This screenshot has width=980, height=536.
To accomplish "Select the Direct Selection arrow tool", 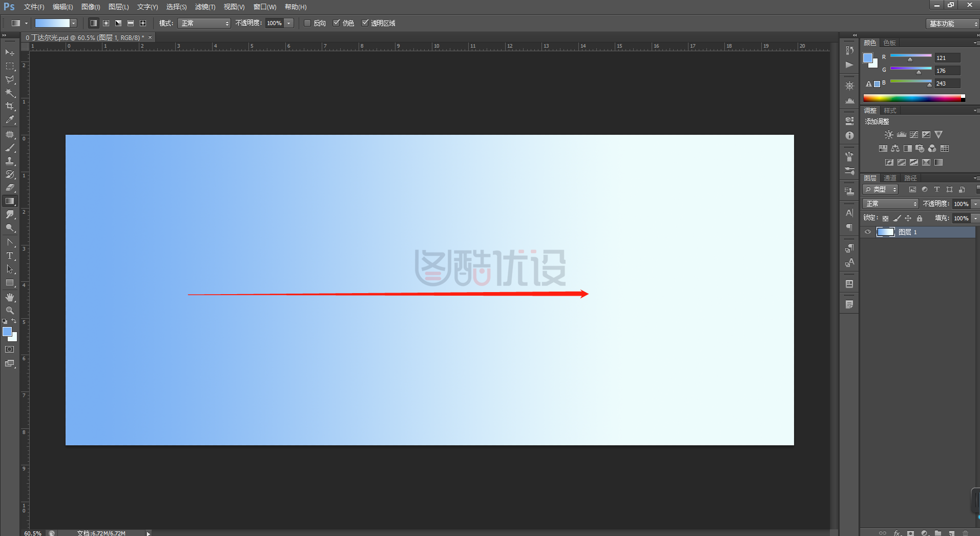I will click(10, 269).
